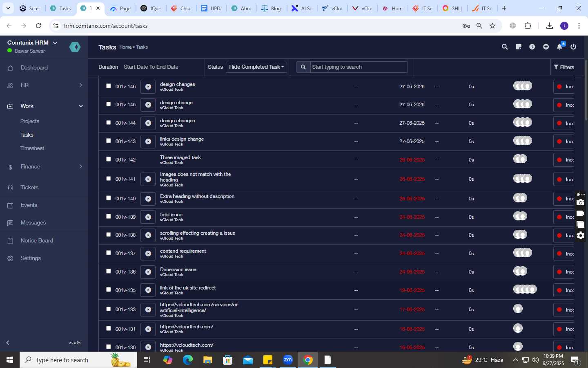Check the box for task 001v-143
The width and height of the screenshot is (588, 368).
coord(109,141)
